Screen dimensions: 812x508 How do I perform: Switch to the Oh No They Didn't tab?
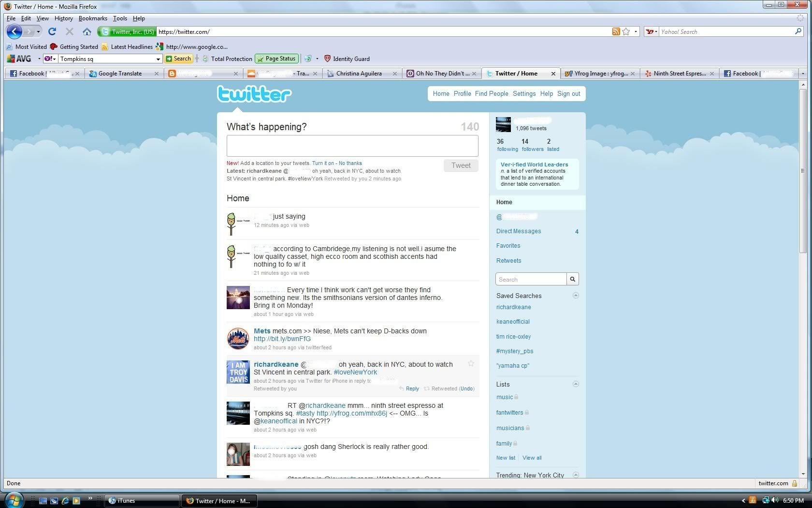[441, 74]
